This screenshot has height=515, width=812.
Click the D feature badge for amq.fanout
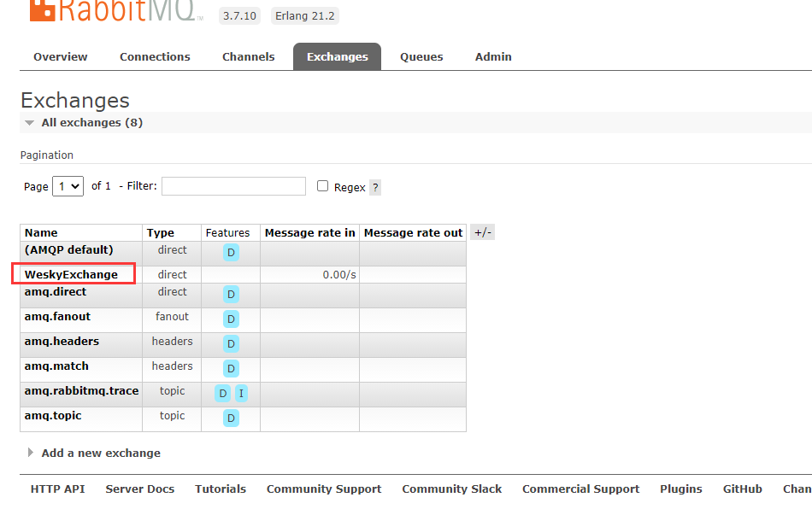click(x=231, y=319)
